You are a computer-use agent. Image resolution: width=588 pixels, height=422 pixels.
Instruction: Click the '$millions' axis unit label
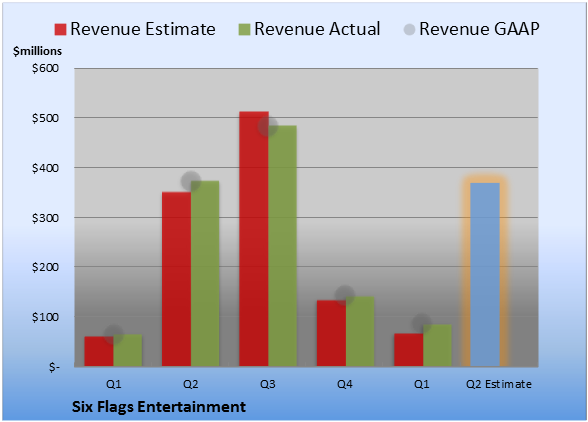pyautogui.click(x=37, y=51)
